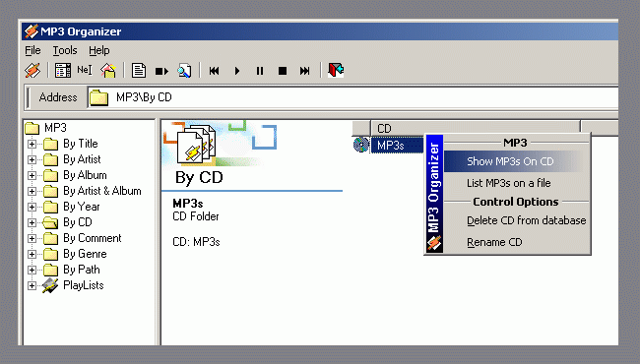Select the MP3s row in the list
The width and height of the screenshot is (640, 364).
click(397, 146)
